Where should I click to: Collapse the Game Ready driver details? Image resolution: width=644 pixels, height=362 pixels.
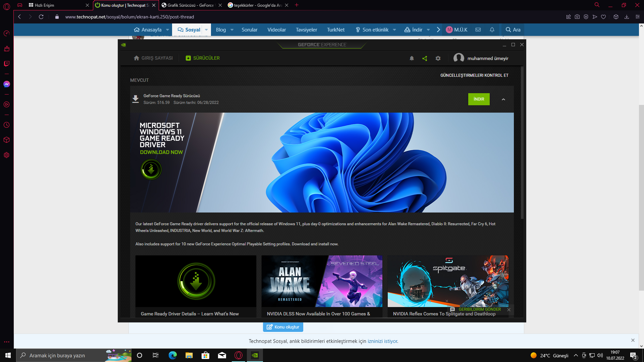[503, 99]
